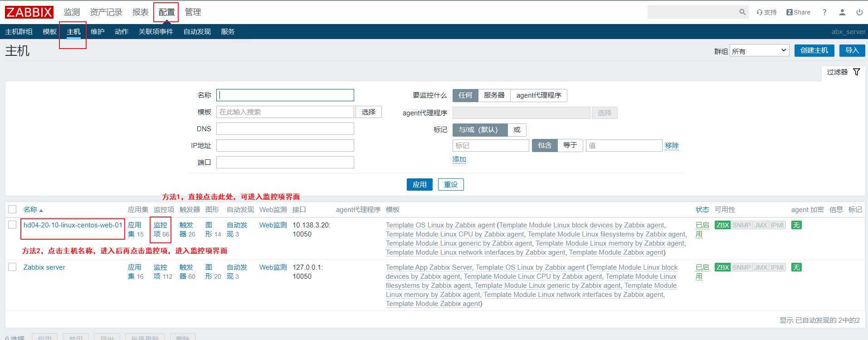Image resolution: width=868 pixels, height=340 pixels.
Task: Select 包含 tag operator
Action: point(545,145)
